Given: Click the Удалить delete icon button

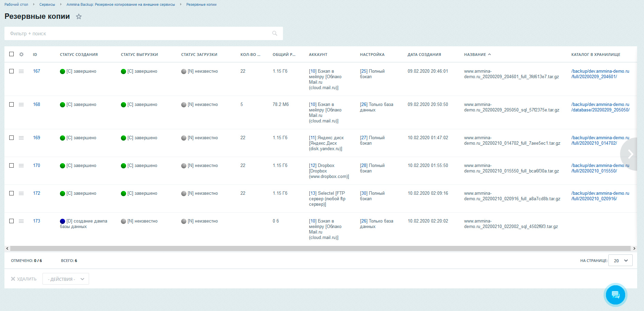Looking at the screenshot, I should pos(24,279).
